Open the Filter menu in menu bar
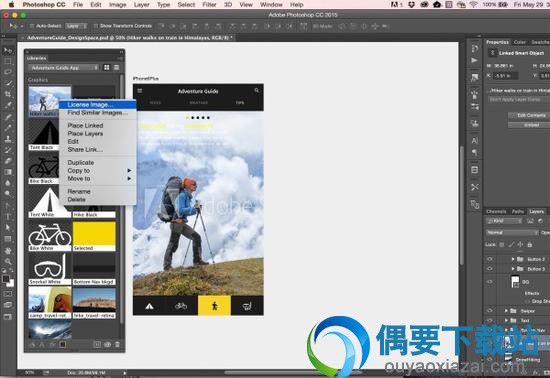The height and width of the screenshot is (378, 550). pyautogui.click(x=209, y=5)
